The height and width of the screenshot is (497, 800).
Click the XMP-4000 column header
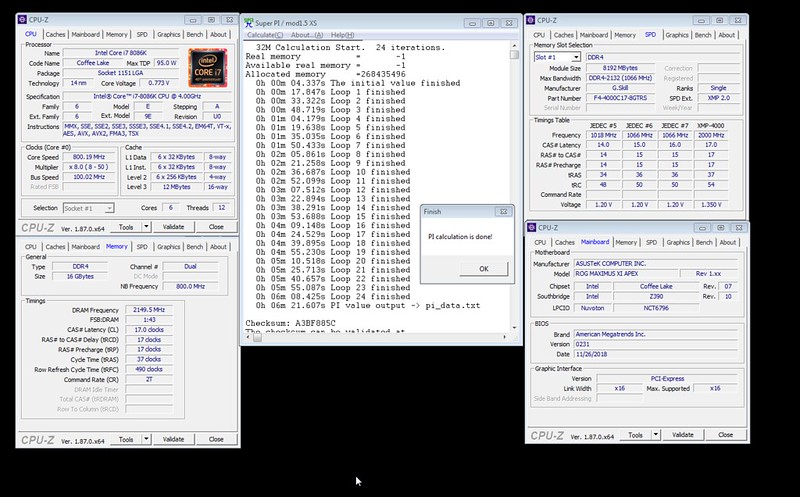tap(711, 126)
